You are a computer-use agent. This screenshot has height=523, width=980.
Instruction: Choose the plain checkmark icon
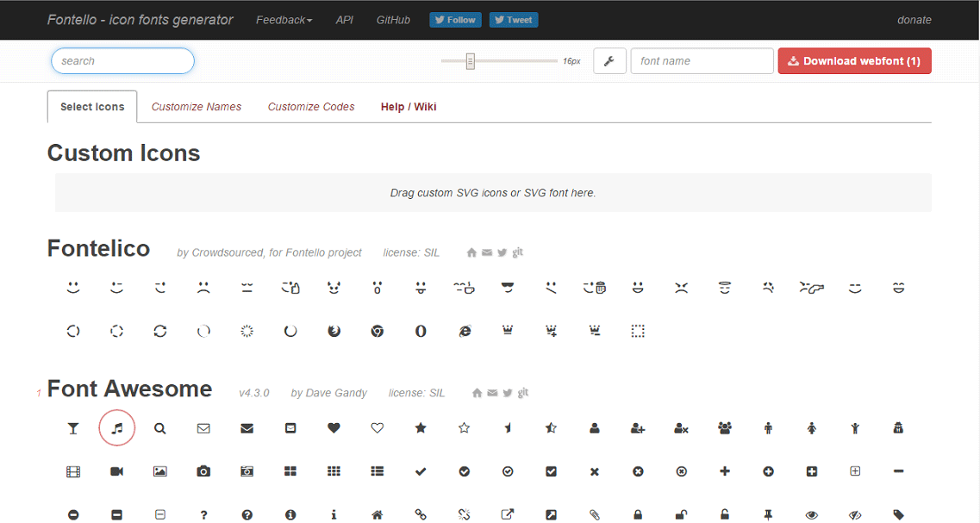pyautogui.click(x=421, y=471)
